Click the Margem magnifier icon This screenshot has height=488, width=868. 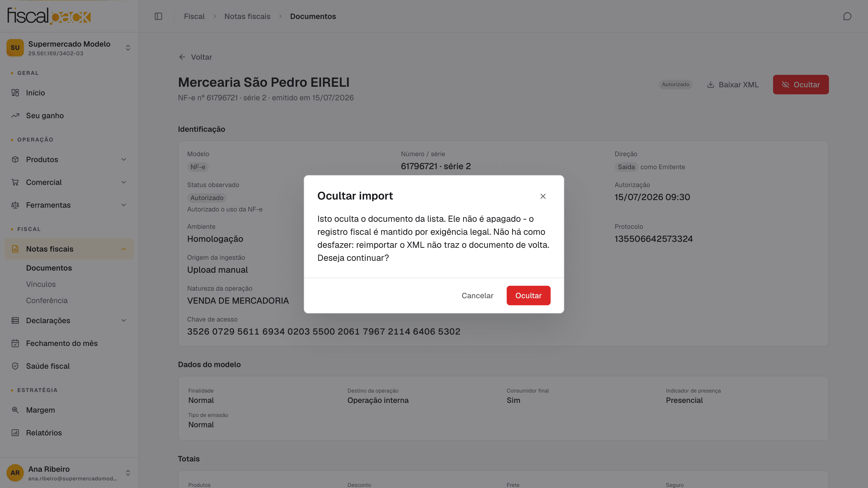point(15,410)
